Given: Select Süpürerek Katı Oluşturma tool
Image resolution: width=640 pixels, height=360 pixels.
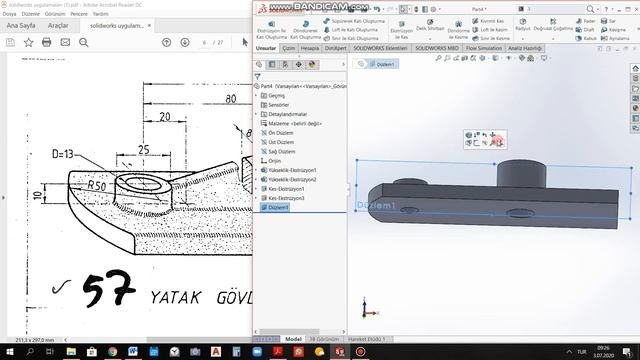Looking at the screenshot, I should 354,21.
